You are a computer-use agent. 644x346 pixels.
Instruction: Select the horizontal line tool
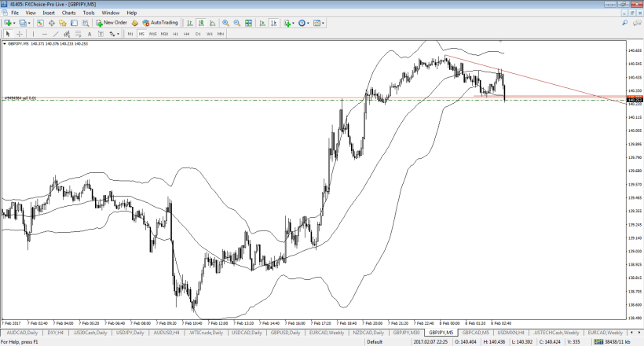pos(44,34)
